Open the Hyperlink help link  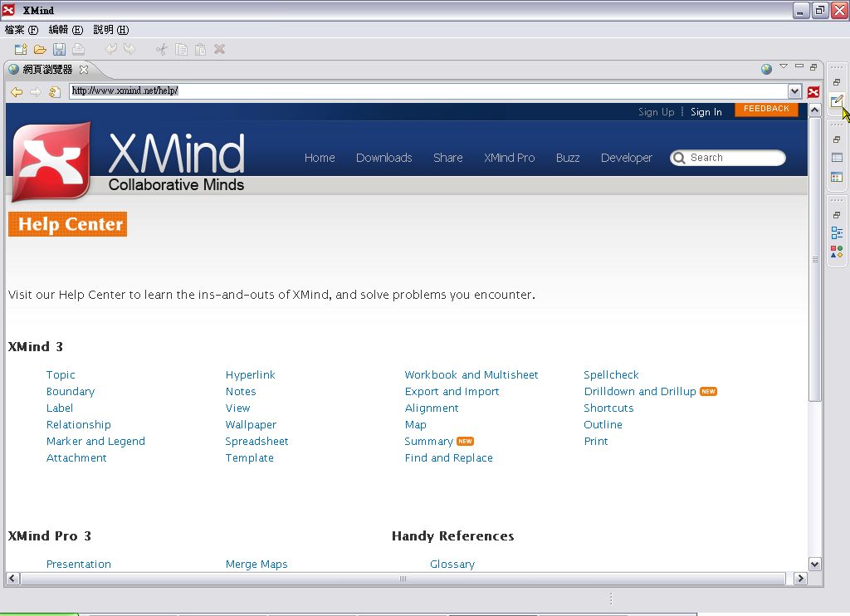pos(251,374)
